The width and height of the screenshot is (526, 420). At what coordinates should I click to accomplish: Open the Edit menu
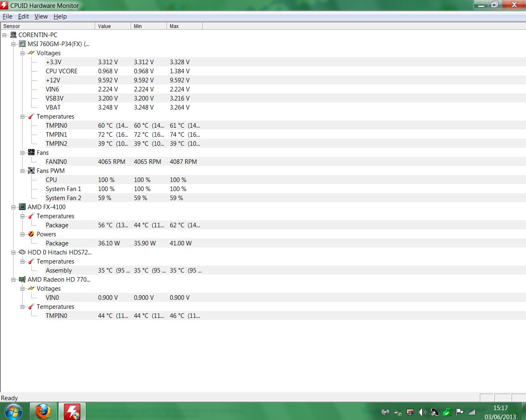click(x=23, y=16)
